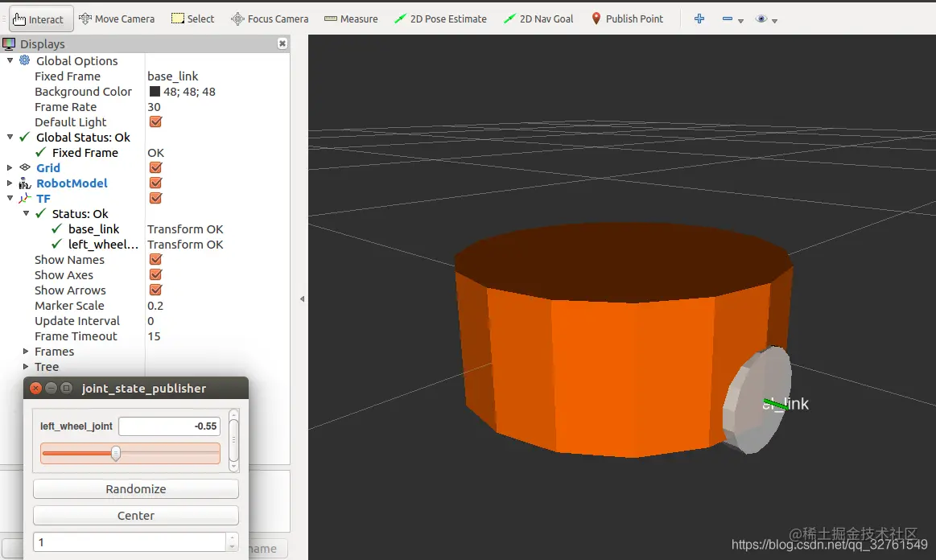Click the side panel collapse arrow handle
This screenshot has width=936, height=560.
point(302,299)
